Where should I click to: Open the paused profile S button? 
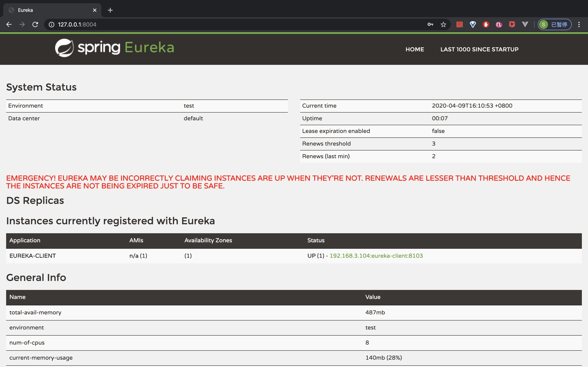554,24
